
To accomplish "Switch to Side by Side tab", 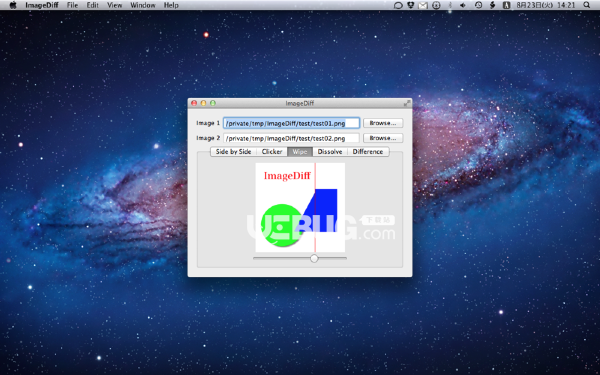I will click(x=233, y=152).
